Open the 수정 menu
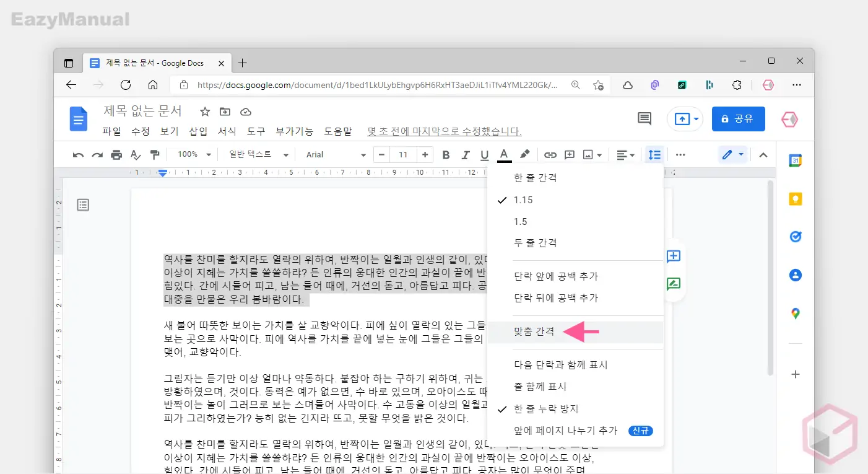868x474 pixels. coord(141,131)
